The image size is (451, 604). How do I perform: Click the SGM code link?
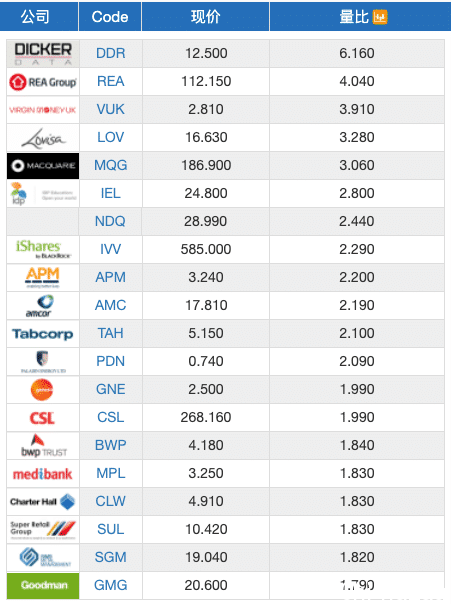pyautogui.click(x=111, y=557)
